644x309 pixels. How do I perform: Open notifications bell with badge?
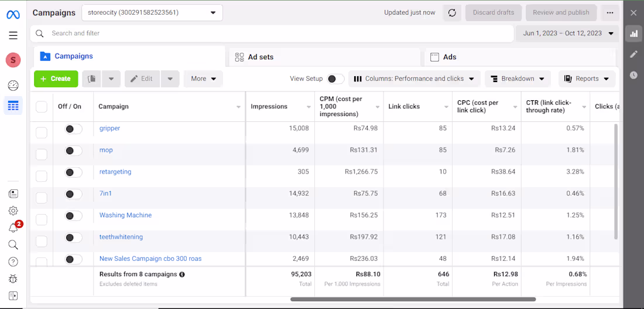point(13,228)
